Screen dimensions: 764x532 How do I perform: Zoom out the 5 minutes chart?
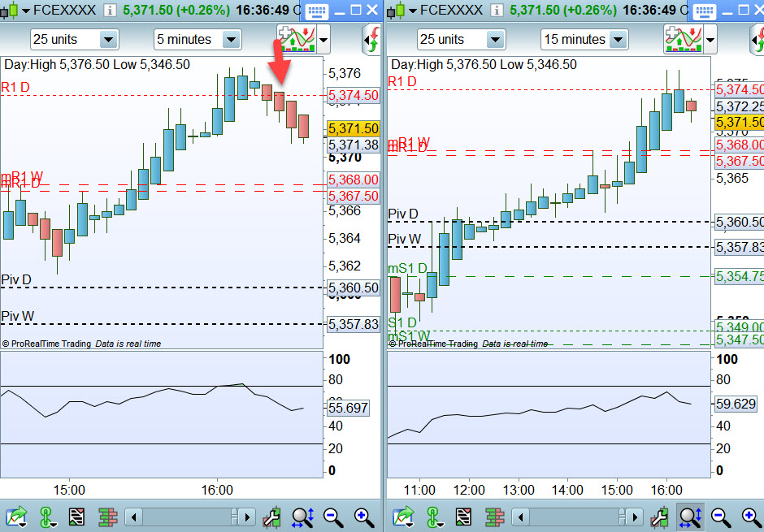click(334, 517)
